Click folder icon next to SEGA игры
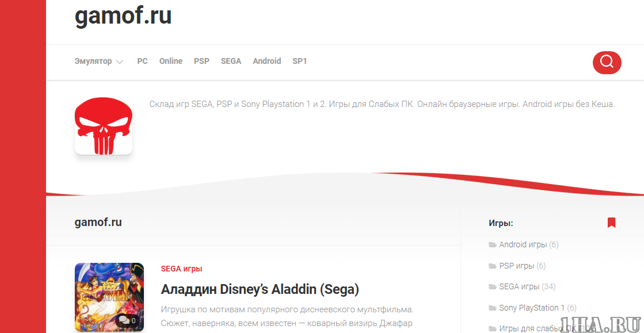644x333 pixels. pyautogui.click(x=493, y=287)
